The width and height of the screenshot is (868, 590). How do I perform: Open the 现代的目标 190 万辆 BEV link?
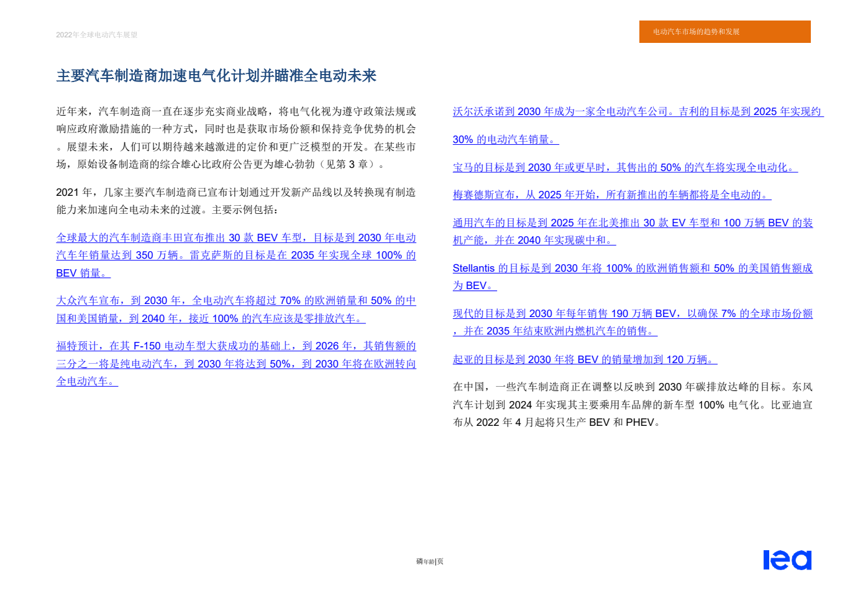(x=632, y=314)
